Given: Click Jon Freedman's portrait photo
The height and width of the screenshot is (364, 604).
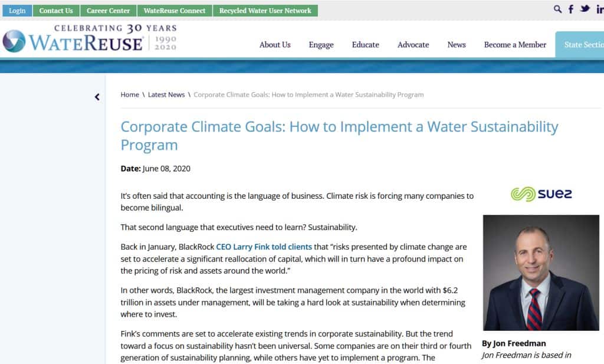Looking at the screenshot, I should (541, 273).
